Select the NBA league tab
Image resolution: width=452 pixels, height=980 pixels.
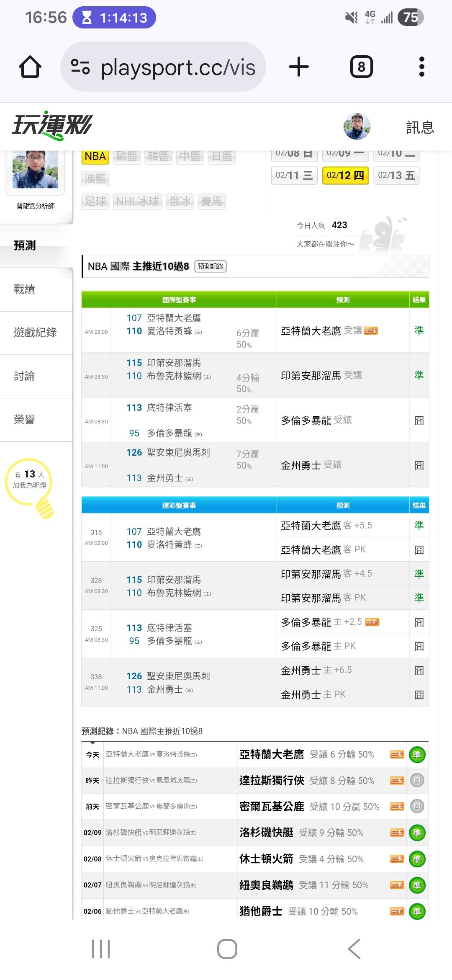pyautogui.click(x=95, y=157)
